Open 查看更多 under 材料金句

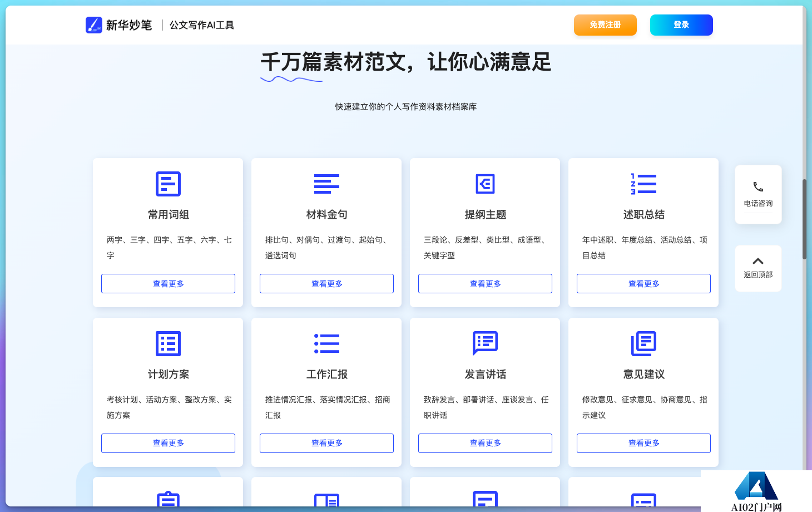326,283
